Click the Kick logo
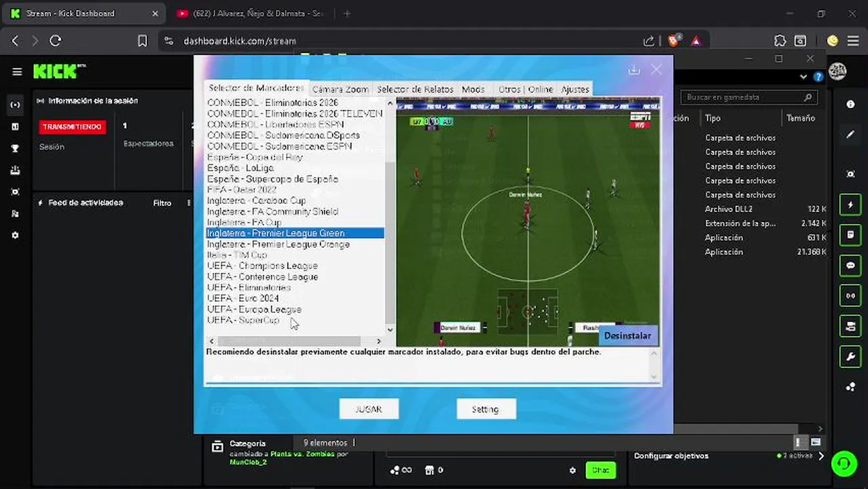The width and height of the screenshot is (868, 489). point(59,71)
